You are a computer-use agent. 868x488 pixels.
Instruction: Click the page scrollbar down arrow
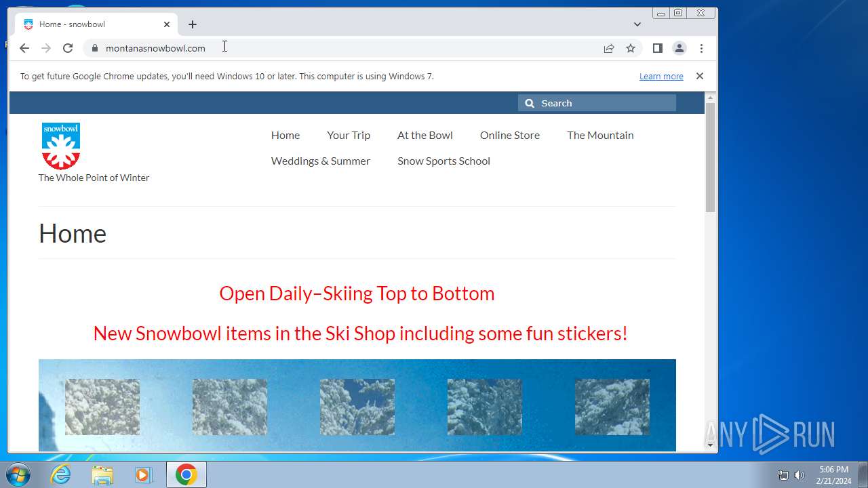pyautogui.click(x=711, y=445)
